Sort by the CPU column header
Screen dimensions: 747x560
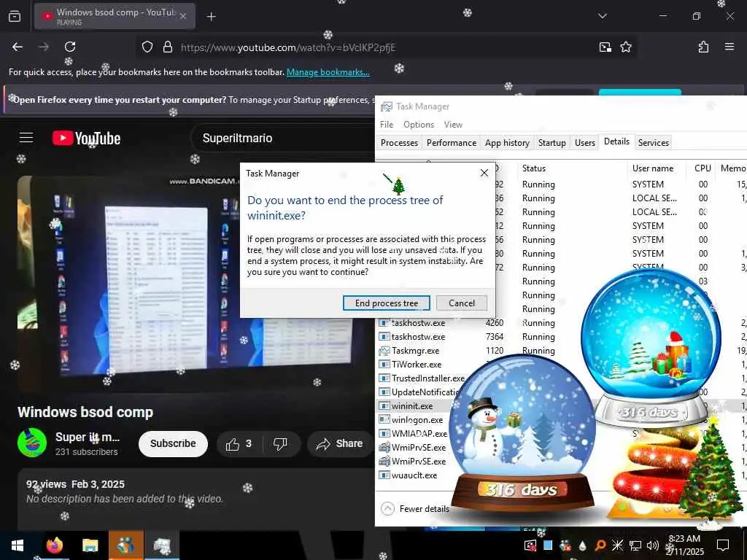[703, 168]
